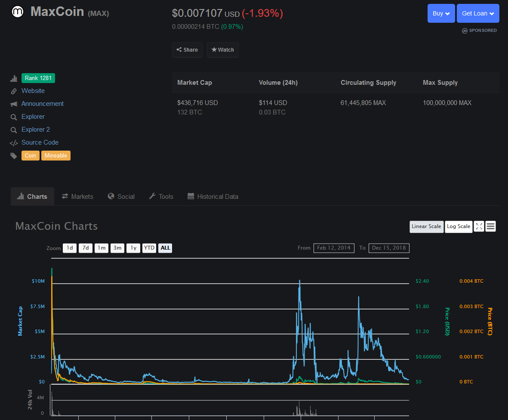508x420 pixels.
Task: Toggle the Market Cap axis series
Action: click(x=20, y=321)
